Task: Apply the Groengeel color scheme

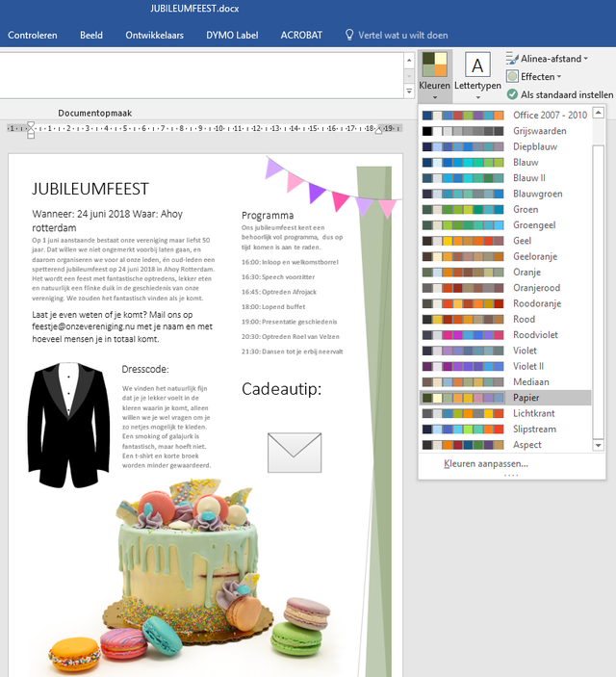Action: coord(505,225)
